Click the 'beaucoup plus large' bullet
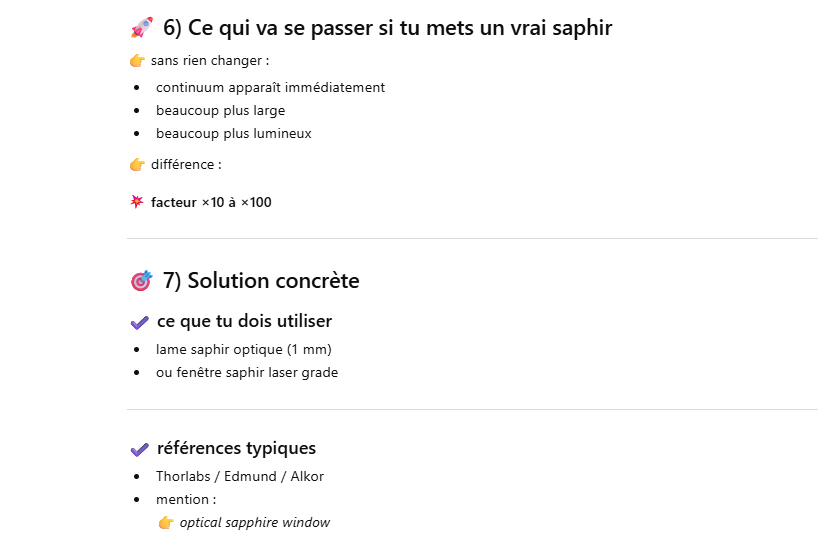The height and width of the screenshot is (555, 827). coord(220,111)
